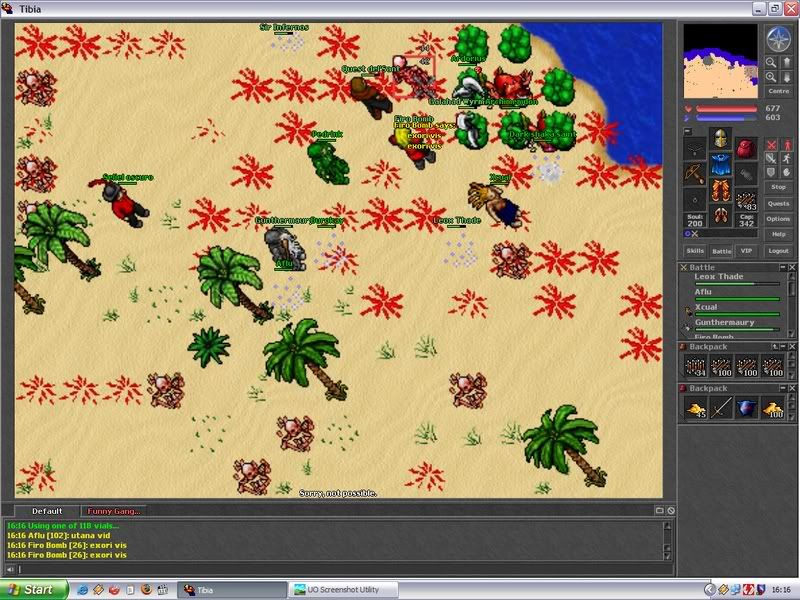
Task: Center the minimap with Centre button
Action: click(x=779, y=91)
